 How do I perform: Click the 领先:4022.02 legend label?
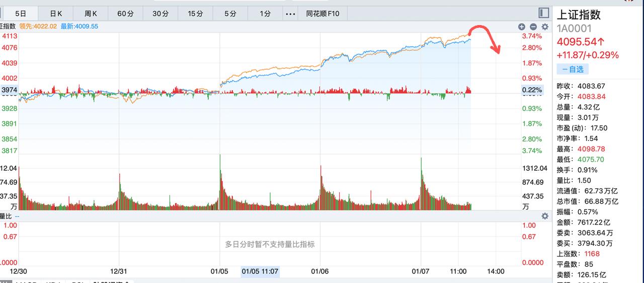tap(38, 26)
